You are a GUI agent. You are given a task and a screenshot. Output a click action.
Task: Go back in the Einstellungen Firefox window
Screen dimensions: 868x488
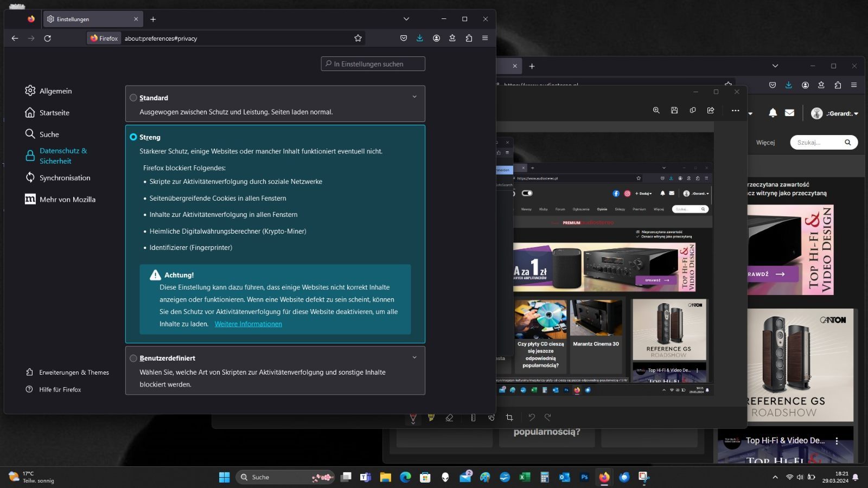pos(15,38)
